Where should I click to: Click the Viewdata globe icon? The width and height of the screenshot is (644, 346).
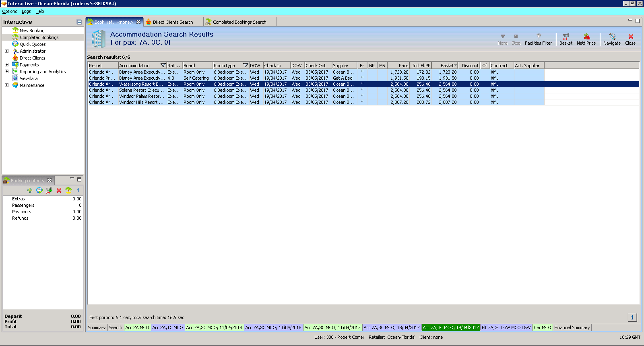pos(15,78)
